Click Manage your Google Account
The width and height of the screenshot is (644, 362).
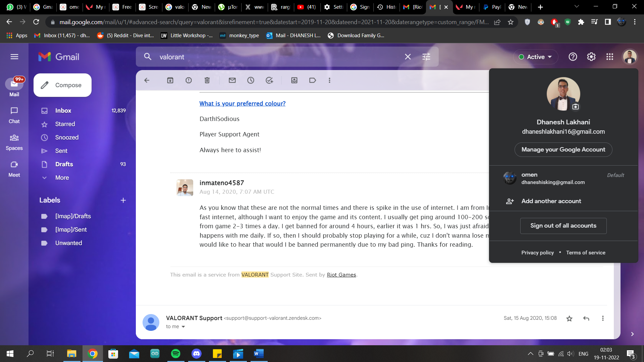(563, 149)
